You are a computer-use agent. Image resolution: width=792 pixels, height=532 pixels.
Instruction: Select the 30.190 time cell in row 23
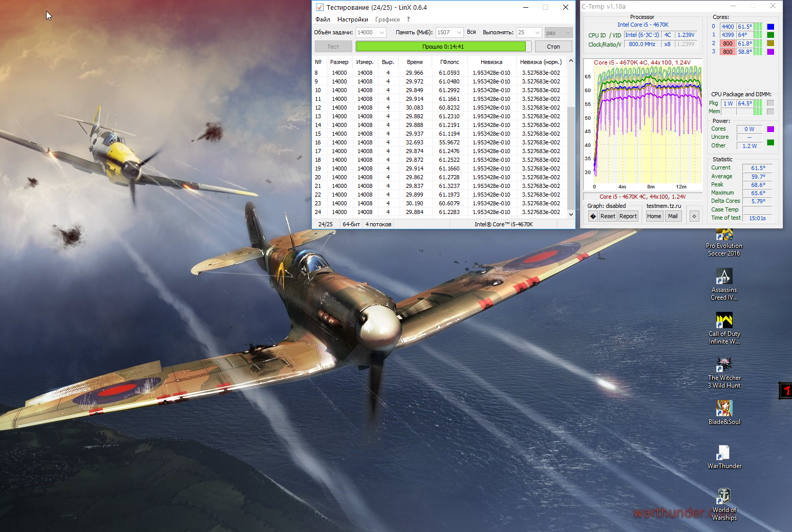415,203
